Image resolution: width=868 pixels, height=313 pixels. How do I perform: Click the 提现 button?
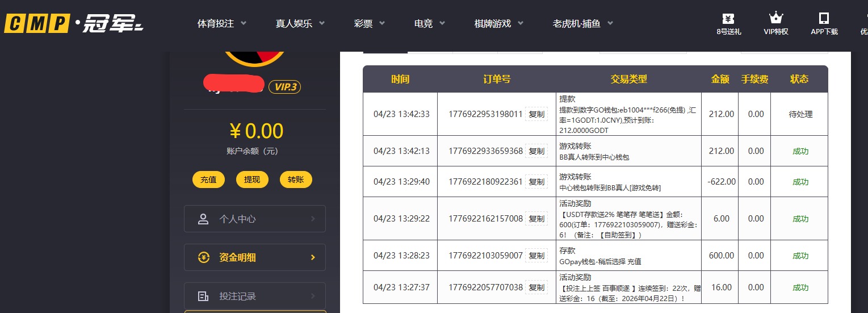click(252, 180)
